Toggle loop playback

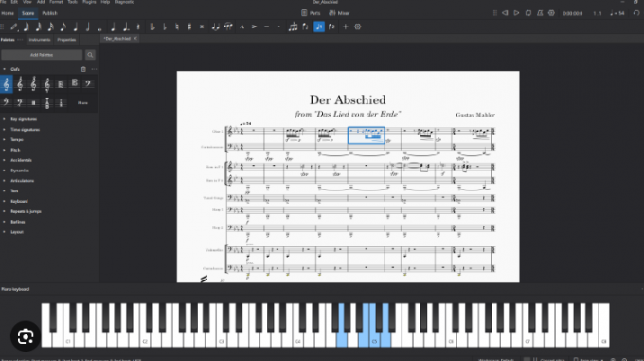528,13
